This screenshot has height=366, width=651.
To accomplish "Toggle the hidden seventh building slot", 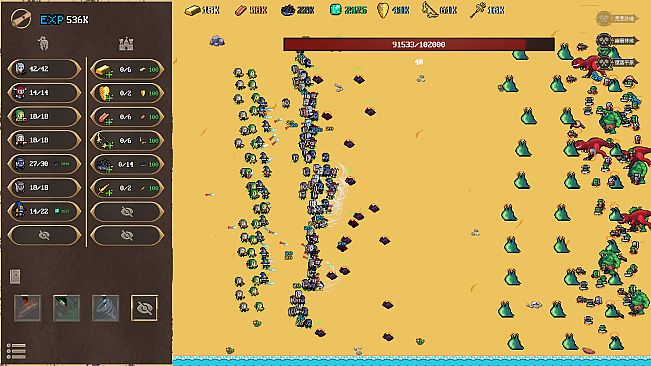I will pyautogui.click(x=127, y=212).
